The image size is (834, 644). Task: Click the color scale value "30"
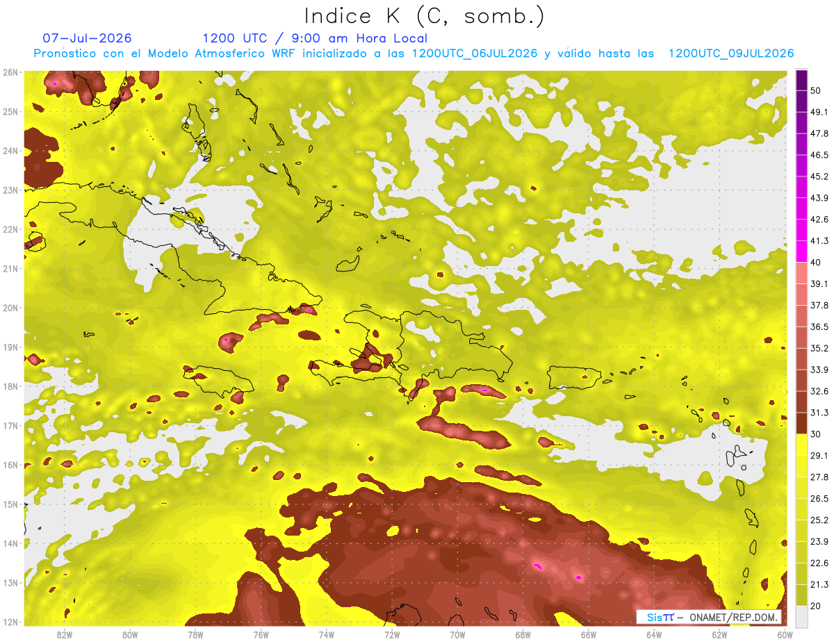817,434
